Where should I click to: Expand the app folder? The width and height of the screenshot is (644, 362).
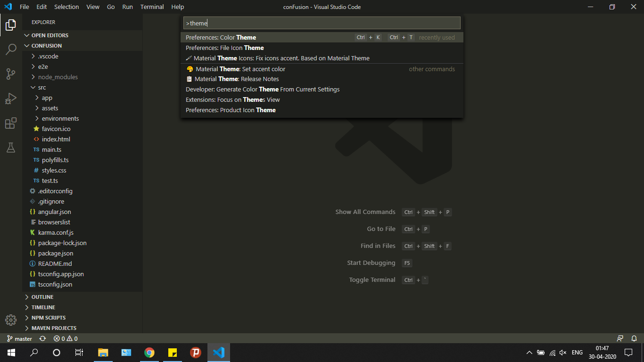[83, 98]
